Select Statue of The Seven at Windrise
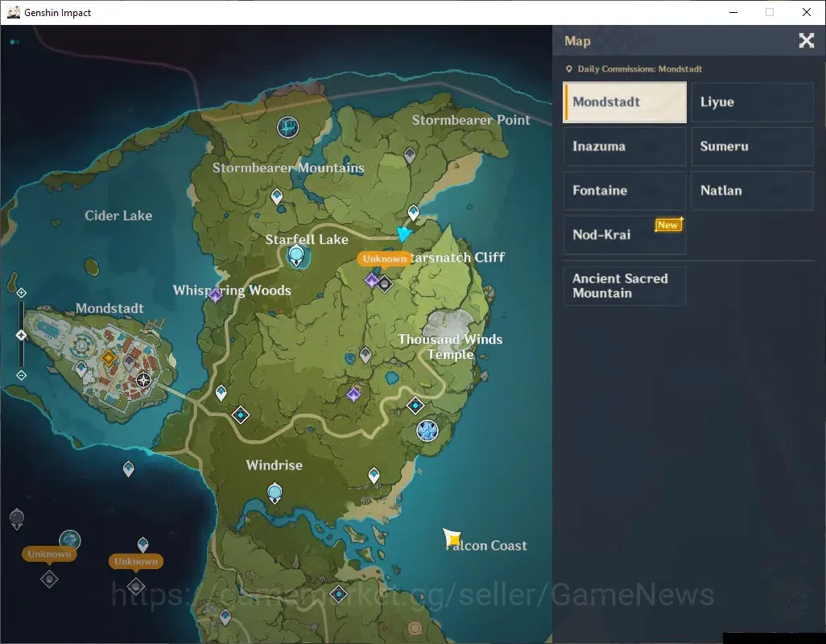This screenshot has width=826, height=644. pyautogui.click(x=275, y=493)
